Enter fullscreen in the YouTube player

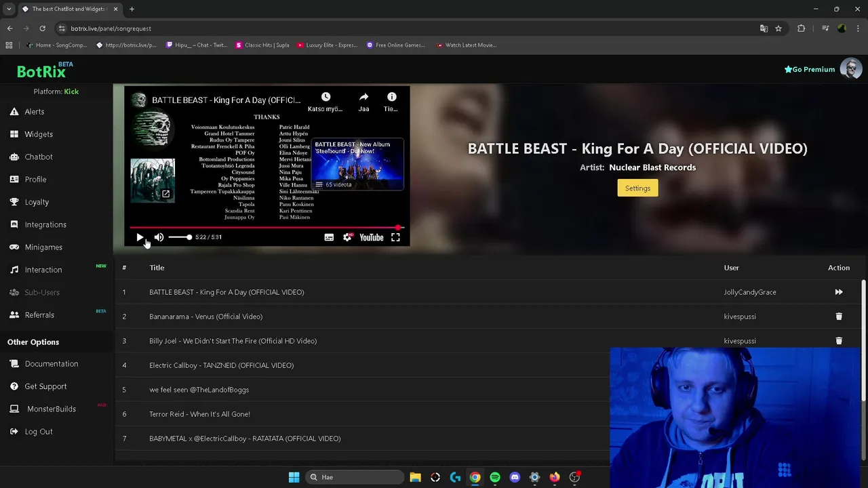click(x=395, y=237)
